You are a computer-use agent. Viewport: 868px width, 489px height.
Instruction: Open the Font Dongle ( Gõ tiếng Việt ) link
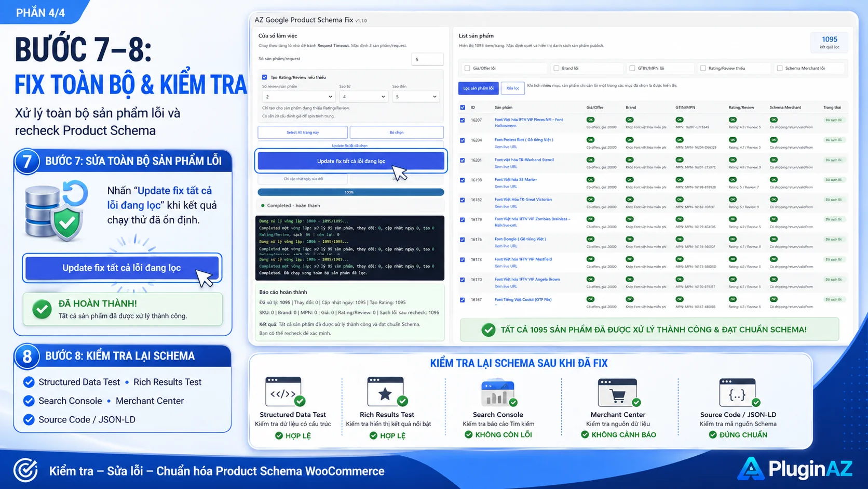coord(520,240)
